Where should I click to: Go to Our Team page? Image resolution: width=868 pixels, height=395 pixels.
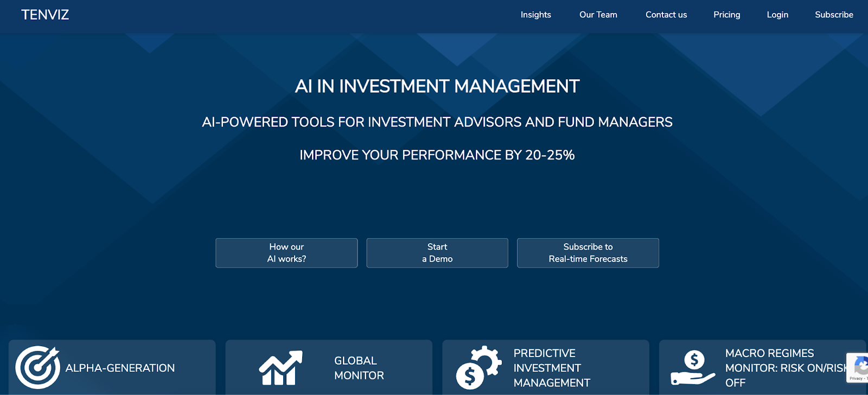tap(598, 15)
